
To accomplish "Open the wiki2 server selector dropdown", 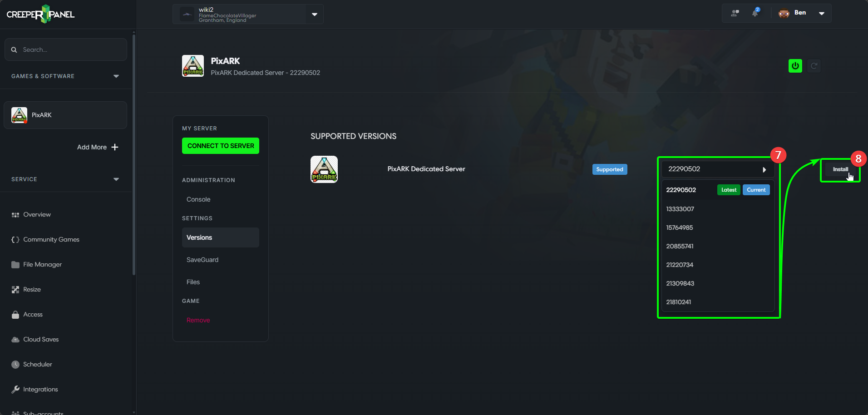I will point(314,15).
